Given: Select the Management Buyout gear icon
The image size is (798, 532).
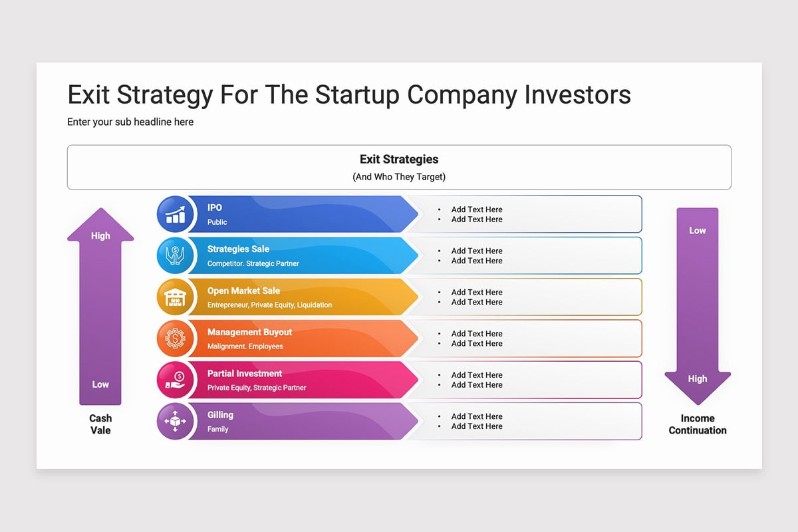Looking at the screenshot, I should [x=176, y=338].
